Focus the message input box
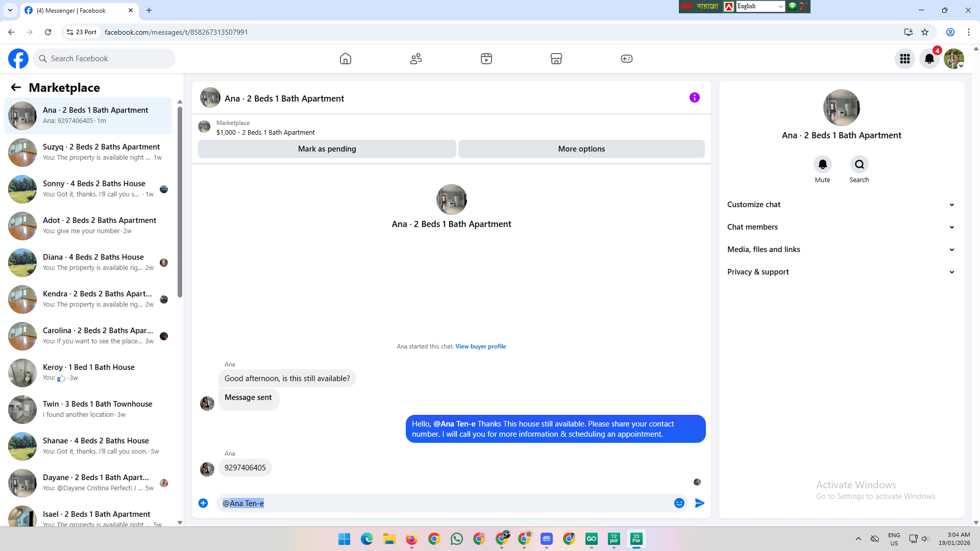The image size is (980, 551). (444, 503)
